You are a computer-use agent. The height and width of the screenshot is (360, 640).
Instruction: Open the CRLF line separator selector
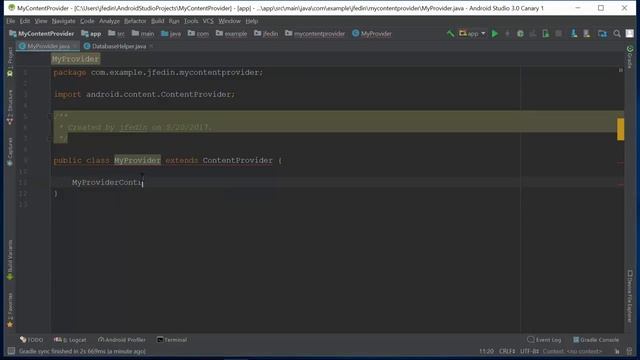pos(507,351)
